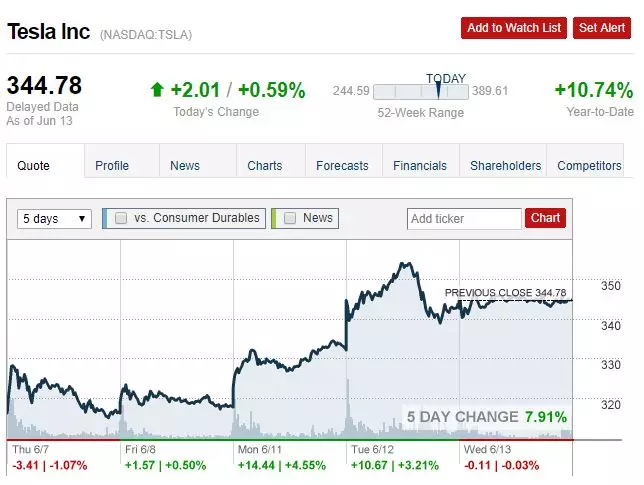The image size is (644, 485).
Task: Open the News tab
Action: coord(185,166)
